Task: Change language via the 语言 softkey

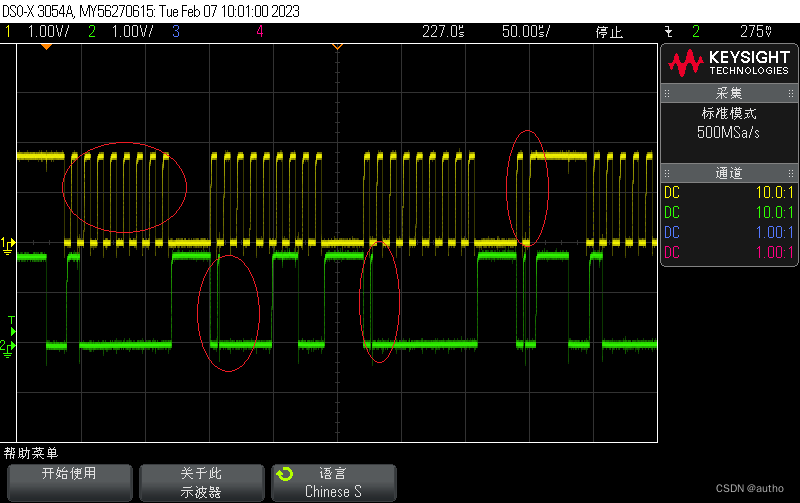Action: pyautogui.click(x=334, y=483)
